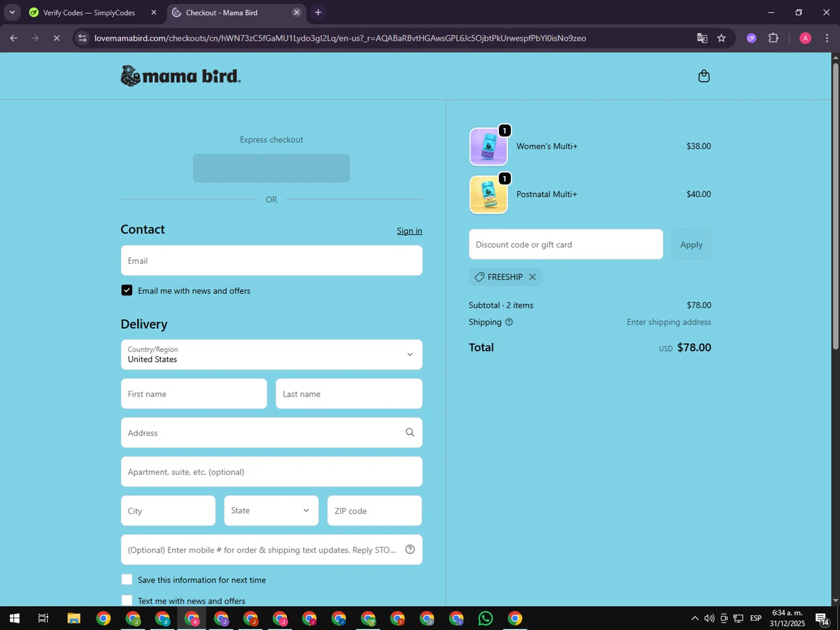Open the Extensions puzzle icon
The height and width of the screenshot is (630, 840).
point(773,38)
